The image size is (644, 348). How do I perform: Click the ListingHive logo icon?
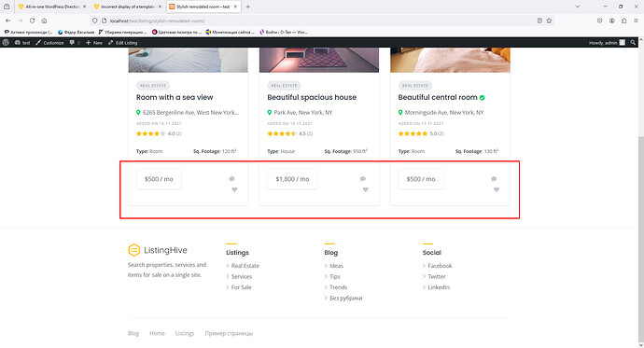[133, 250]
